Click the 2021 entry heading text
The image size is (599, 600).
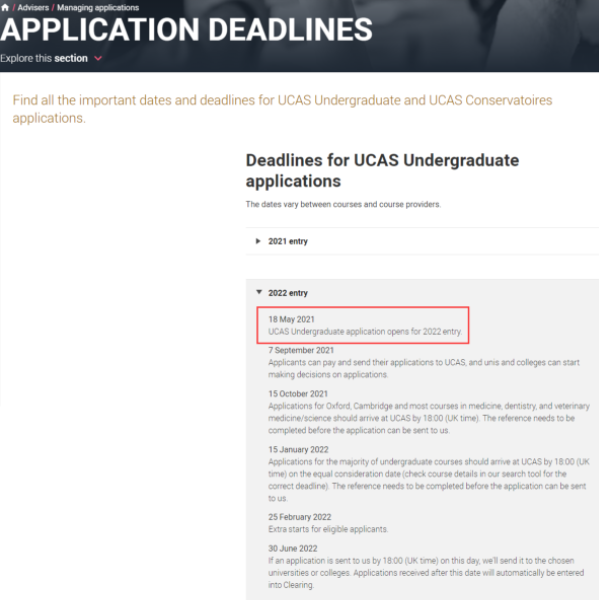tap(288, 241)
